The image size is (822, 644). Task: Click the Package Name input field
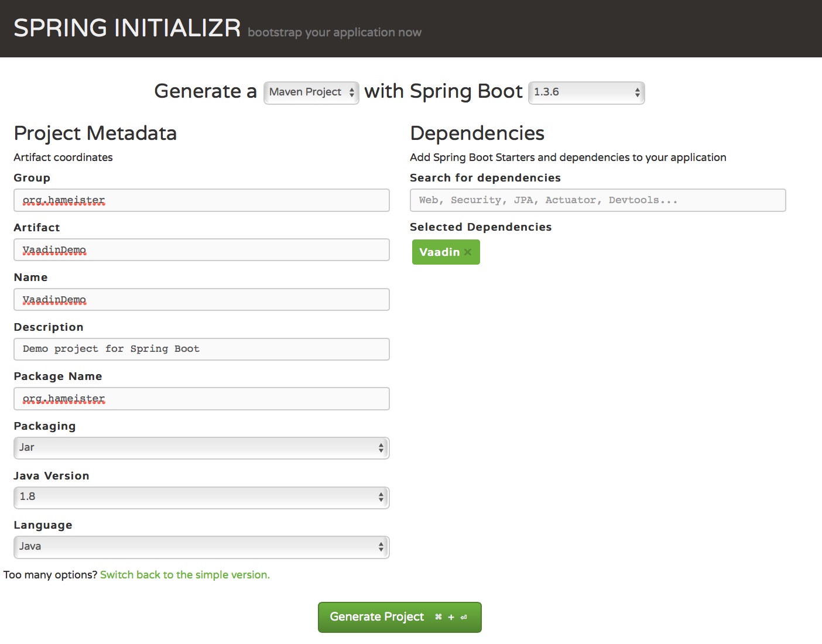coord(201,399)
